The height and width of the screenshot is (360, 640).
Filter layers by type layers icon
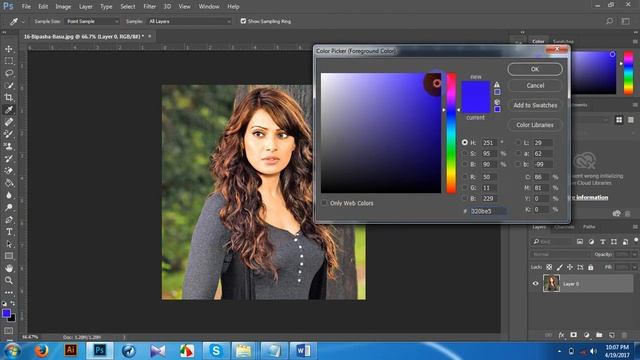(x=603, y=242)
